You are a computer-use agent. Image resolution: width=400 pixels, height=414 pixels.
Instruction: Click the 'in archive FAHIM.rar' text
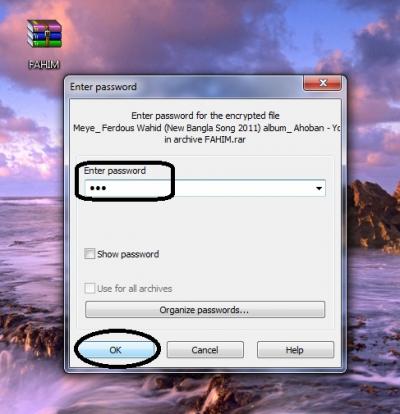point(205,140)
